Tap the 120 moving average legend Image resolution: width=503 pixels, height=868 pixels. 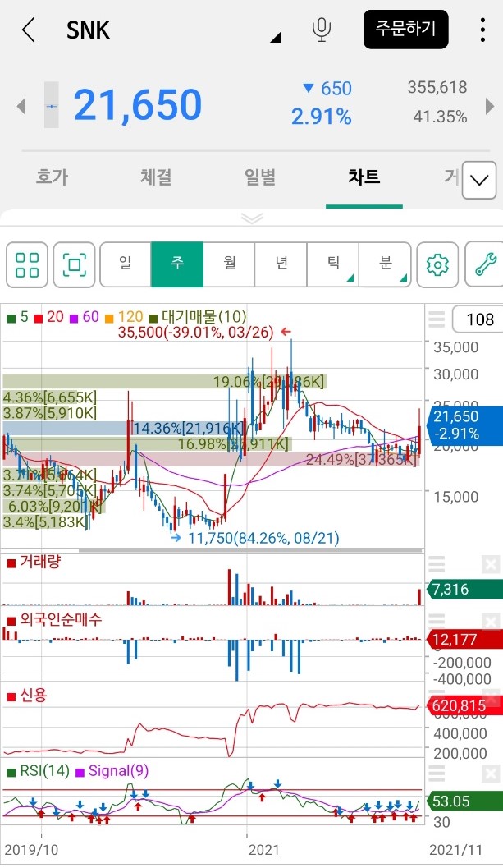pos(124,317)
